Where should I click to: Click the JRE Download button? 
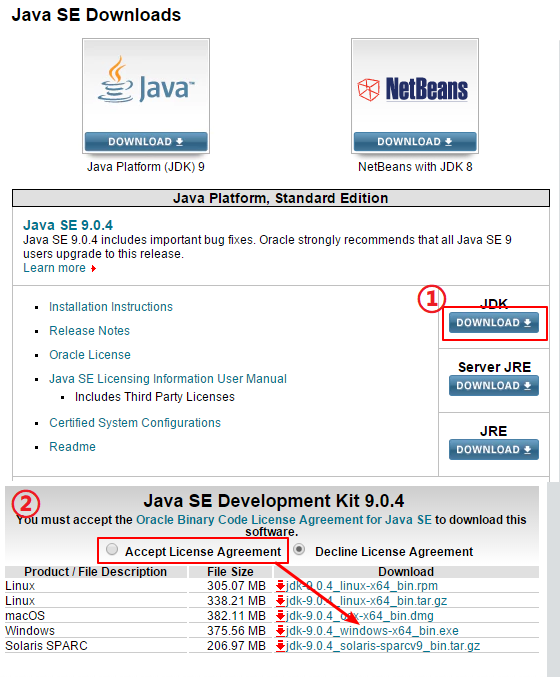tap(494, 449)
